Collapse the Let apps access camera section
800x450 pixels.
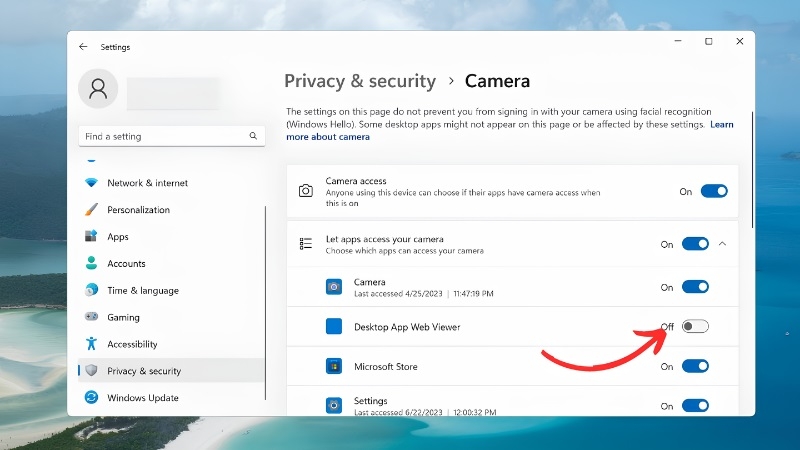coord(722,244)
